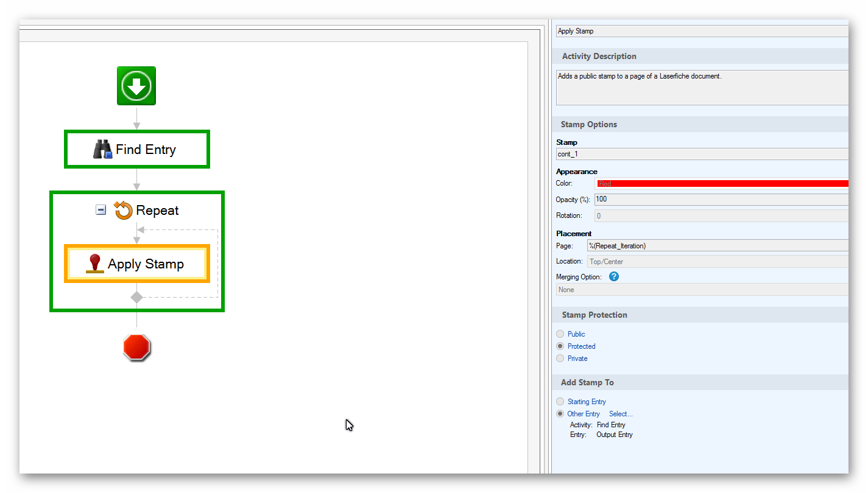Image resolution: width=868 pixels, height=493 pixels.
Task: Click the Opacity field showing 100
Action: (x=721, y=200)
